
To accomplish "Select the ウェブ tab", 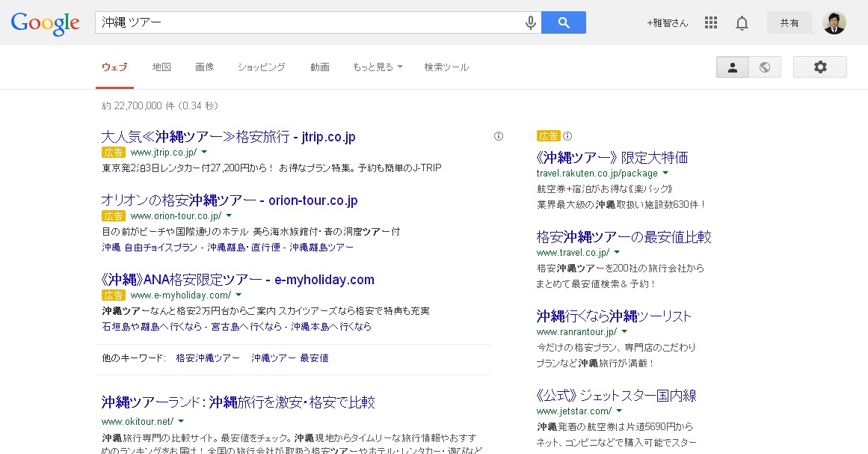I will 114,67.
